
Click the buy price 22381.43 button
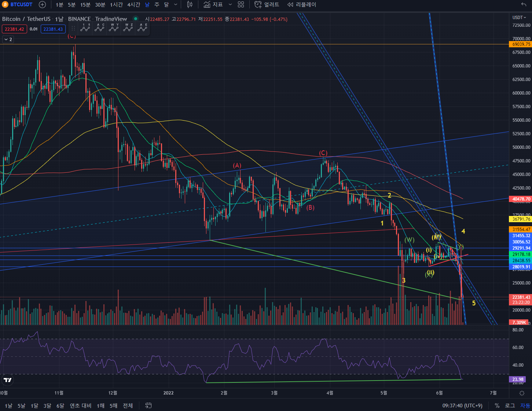click(x=53, y=29)
